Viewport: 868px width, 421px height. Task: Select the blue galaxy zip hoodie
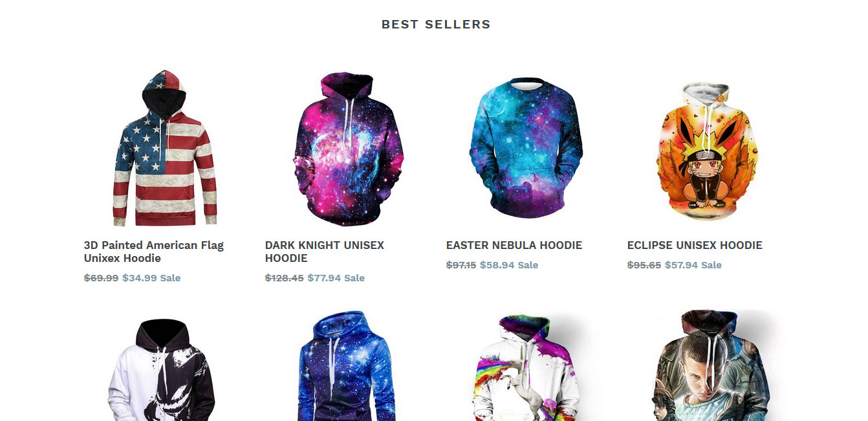tap(347, 366)
